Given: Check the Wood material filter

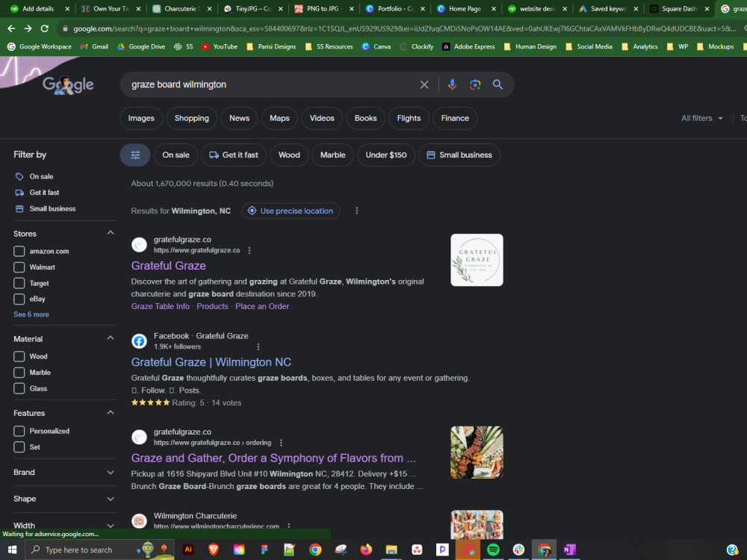Looking at the screenshot, I should 19,356.
